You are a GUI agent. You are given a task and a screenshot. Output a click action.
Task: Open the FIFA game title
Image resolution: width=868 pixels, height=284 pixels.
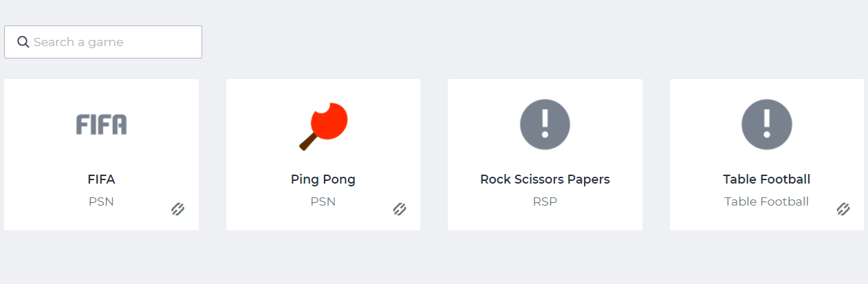click(101, 179)
